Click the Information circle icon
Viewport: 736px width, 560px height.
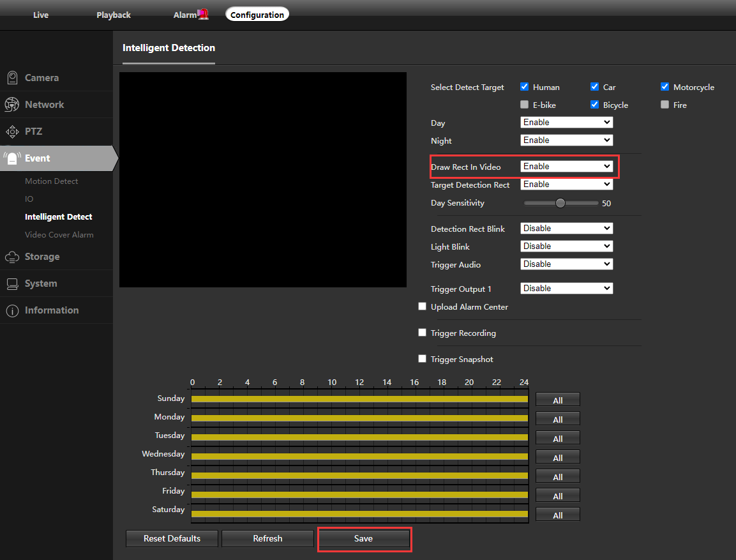[x=12, y=310]
